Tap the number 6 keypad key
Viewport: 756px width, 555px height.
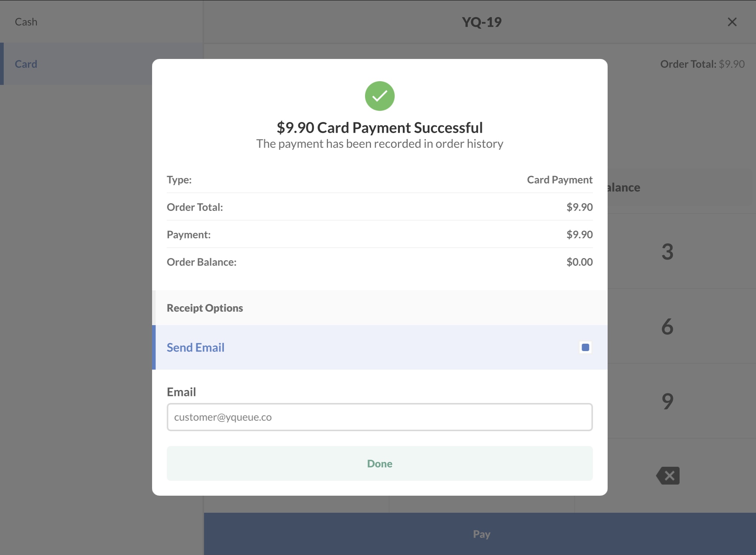click(667, 327)
